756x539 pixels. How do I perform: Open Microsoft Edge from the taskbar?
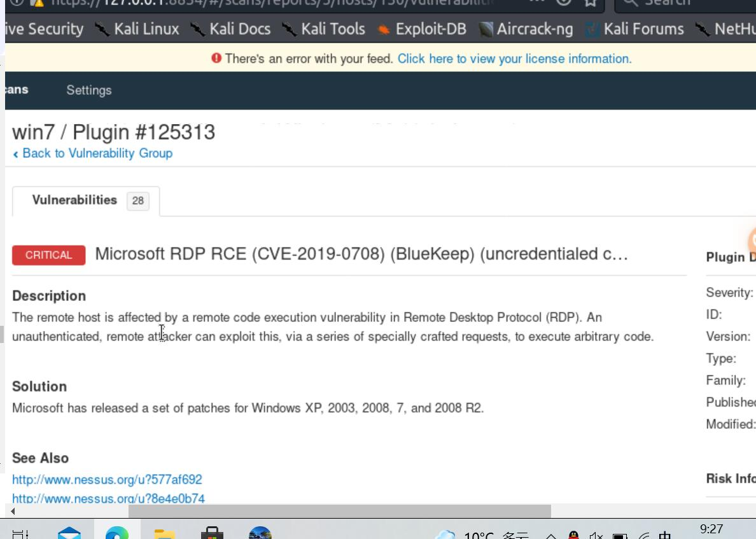click(117, 533)
